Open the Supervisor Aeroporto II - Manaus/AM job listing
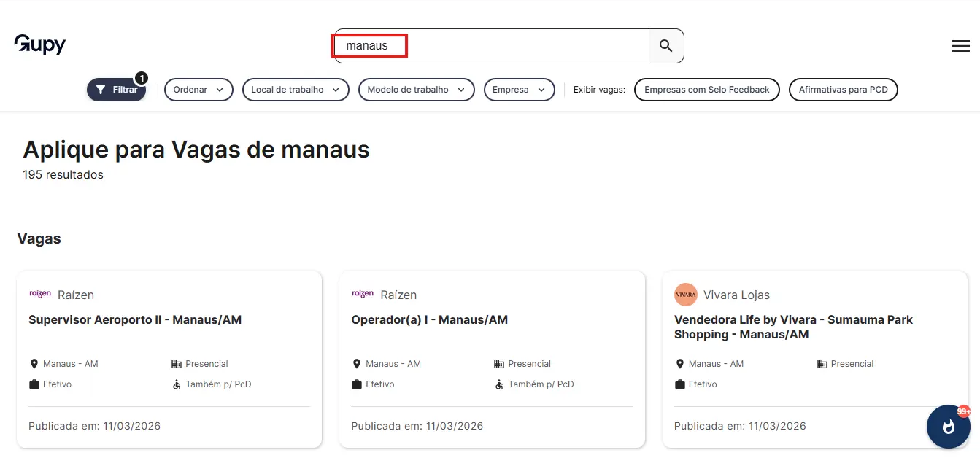Screen dimensions: 980x458 [x=135, y=319]
